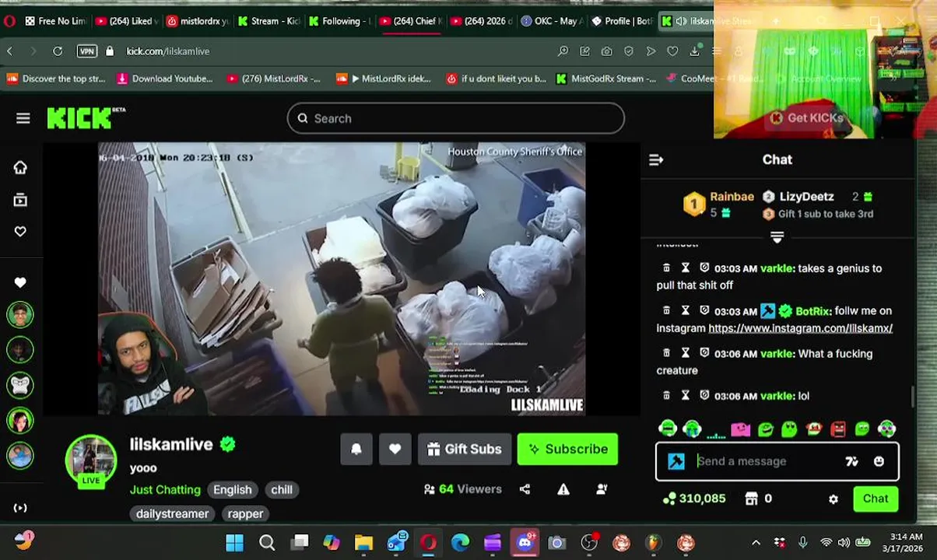Image resolution: width=937 pixels, height=560 pixels.
Task: Open the emoji picker in the chat box
Action: click(x=879, y=461)
